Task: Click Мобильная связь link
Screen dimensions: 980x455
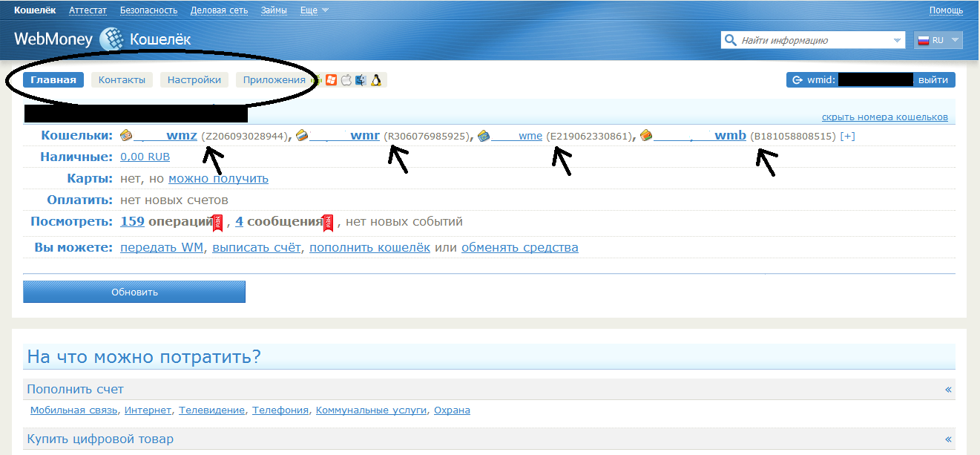Action: (x=74, y=410)
